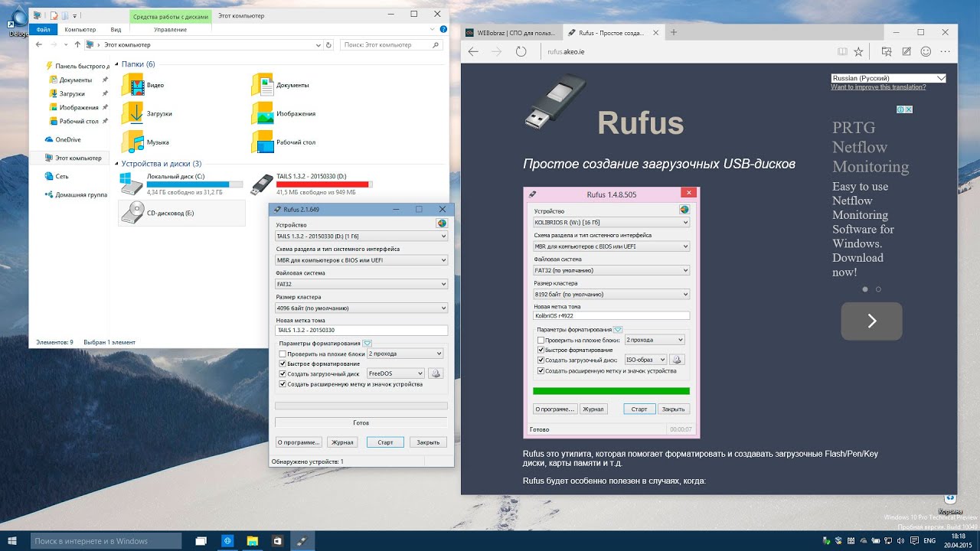This screenshot has width=980, height=551.
Task: Open the 4096 байт cluster size dropdown
Action: click(361, 308)
